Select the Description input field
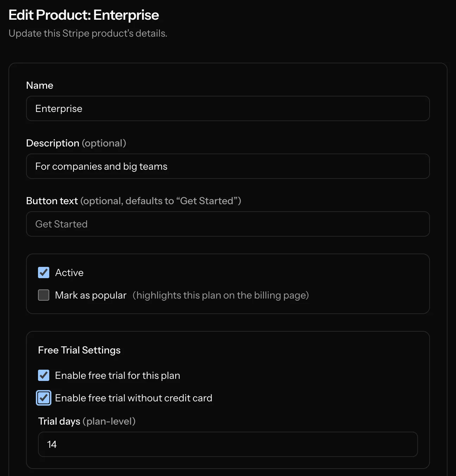The height and width of the screenshot is (476, 456). (228, 166)
